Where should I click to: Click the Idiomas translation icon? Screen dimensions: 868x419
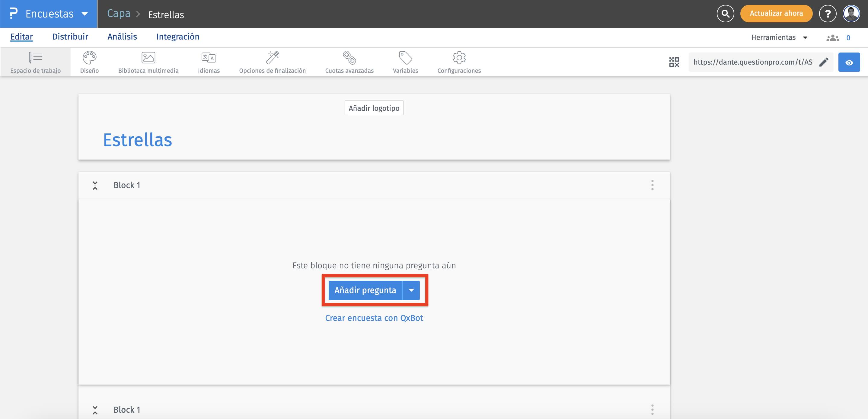(209, 58)
